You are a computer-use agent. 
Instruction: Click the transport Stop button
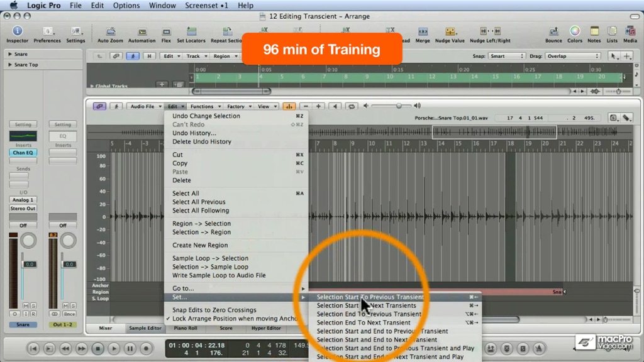pyautogui.click(x=97, y=348)
